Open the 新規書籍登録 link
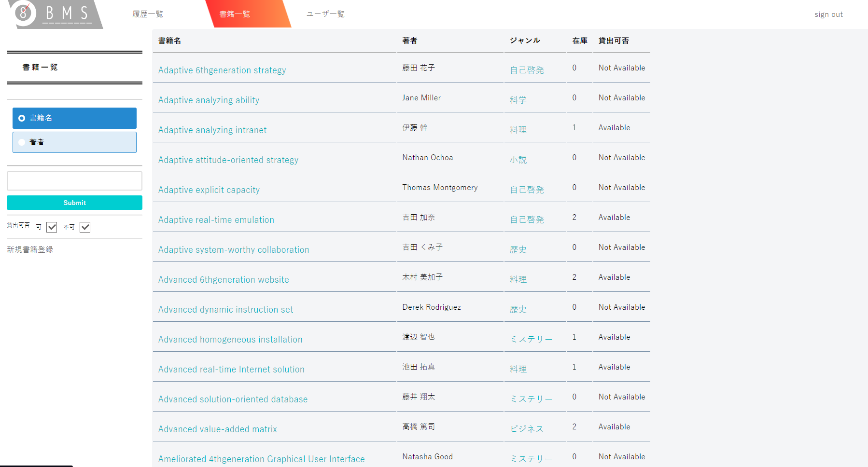The height and width of the screenshot is (467, 868). [30, 249]
